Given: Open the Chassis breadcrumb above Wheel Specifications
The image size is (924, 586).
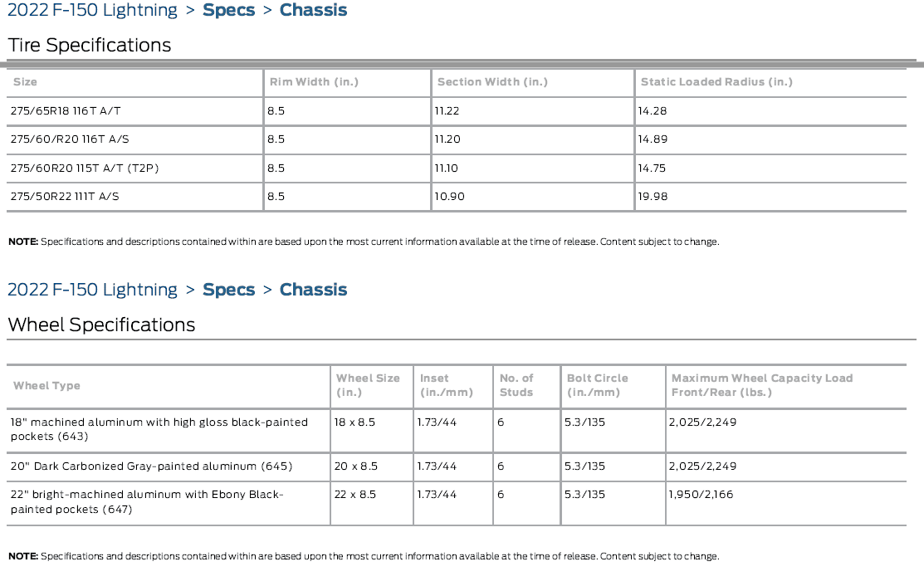Looking at the screenshot, I should [x=313, y=290].
